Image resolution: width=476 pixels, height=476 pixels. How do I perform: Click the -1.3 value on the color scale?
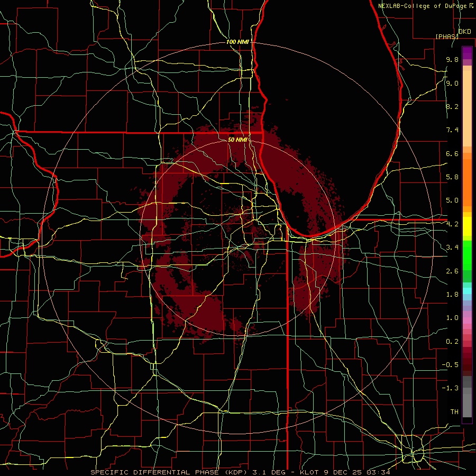(x=450, y=388)
